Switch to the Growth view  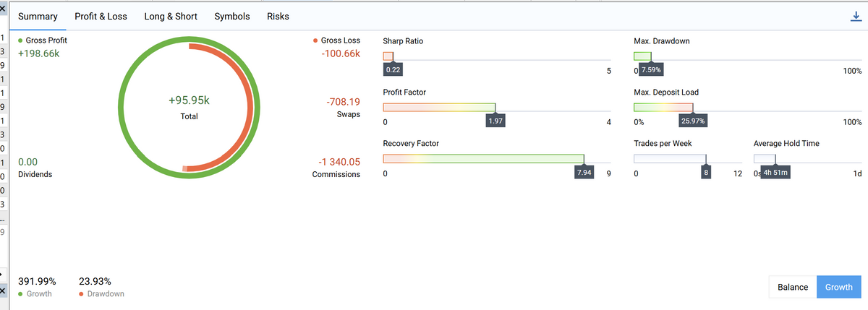[839, 287]
